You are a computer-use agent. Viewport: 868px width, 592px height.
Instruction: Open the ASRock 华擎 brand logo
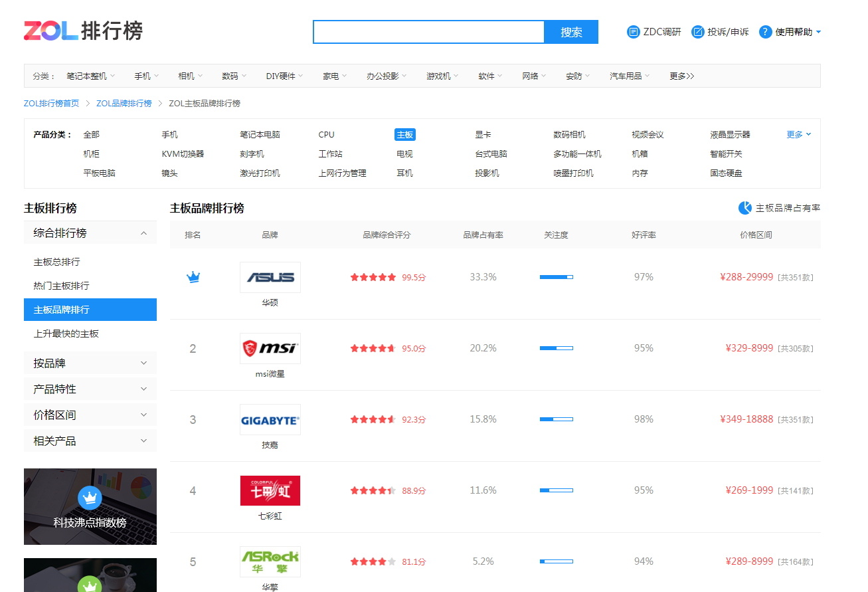[x=270, y=561]
